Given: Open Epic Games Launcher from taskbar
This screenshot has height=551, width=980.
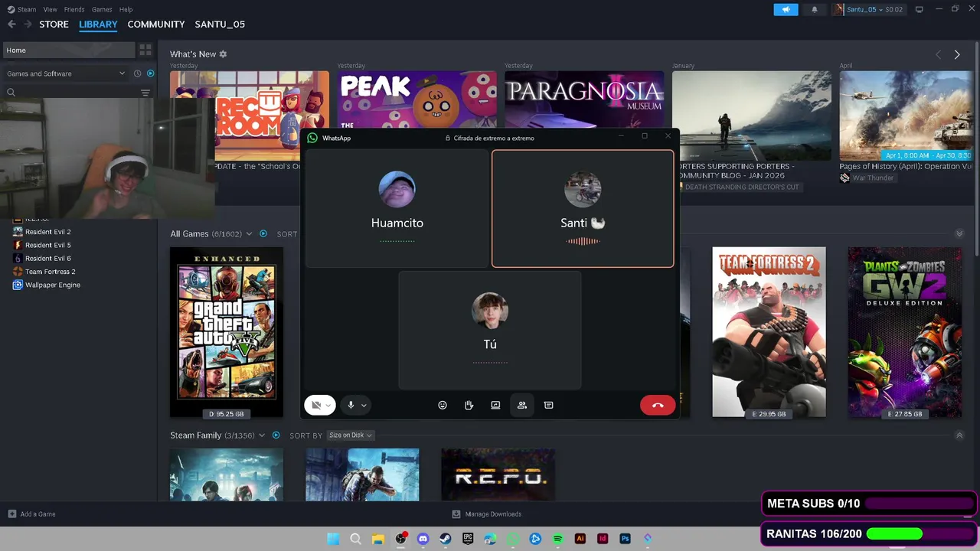Looking at the screenshot, I should [x=468, y=539].
